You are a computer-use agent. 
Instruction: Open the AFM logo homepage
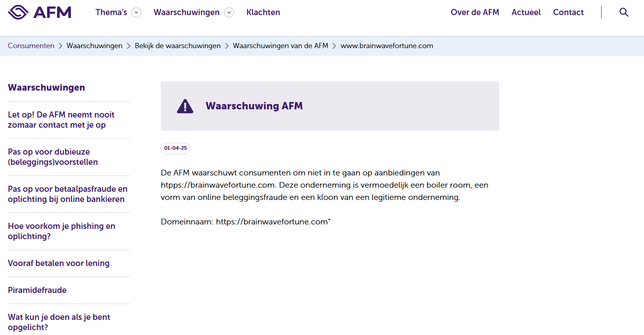click(40, 12)
